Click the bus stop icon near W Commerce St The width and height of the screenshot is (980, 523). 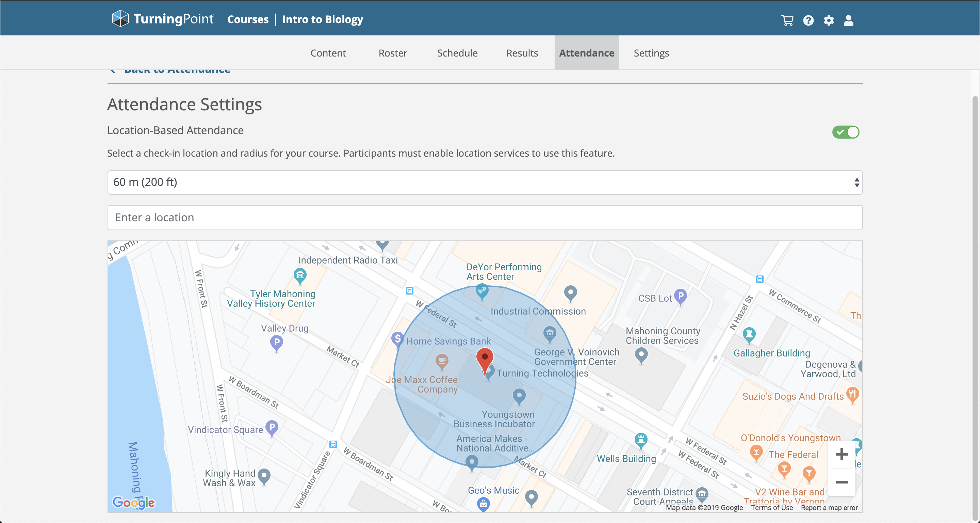coord(760,279)
